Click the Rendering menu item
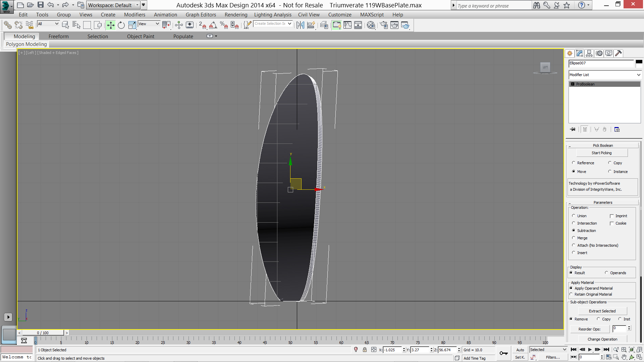Image resolution: width=644 pixels, height=362 pixels. click(235, 15)
